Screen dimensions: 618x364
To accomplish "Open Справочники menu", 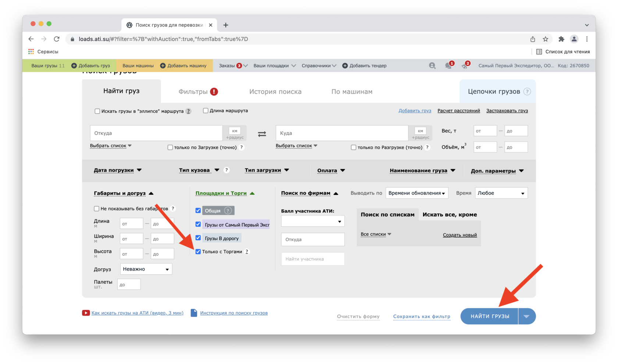I will (x=319, y=65).
